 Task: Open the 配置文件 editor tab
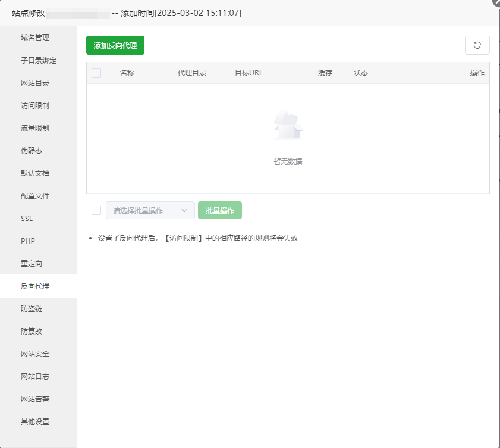(34, 195)
